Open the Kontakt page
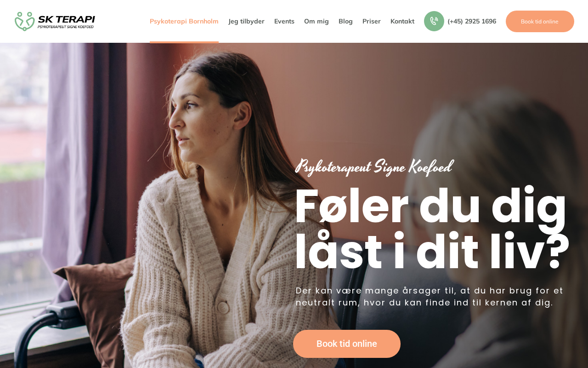Image resolution: width=588 pixels, height=368 pixels. coord(402,21)
